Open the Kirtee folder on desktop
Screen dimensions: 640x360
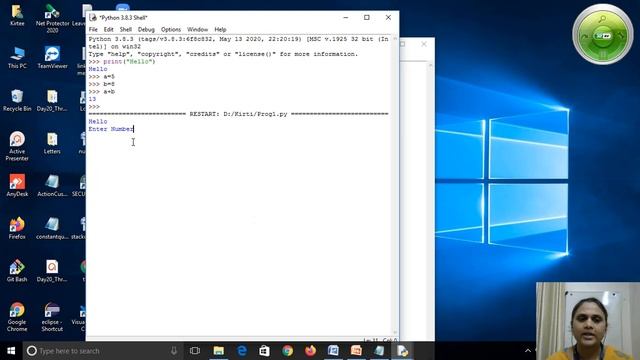coord(17,16)
